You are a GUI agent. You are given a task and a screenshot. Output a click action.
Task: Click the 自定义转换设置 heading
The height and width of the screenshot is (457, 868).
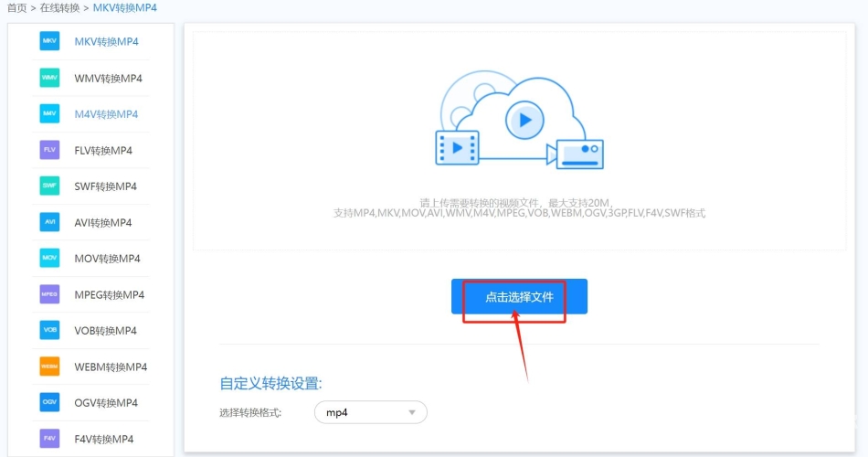click(x=270, y=383)
